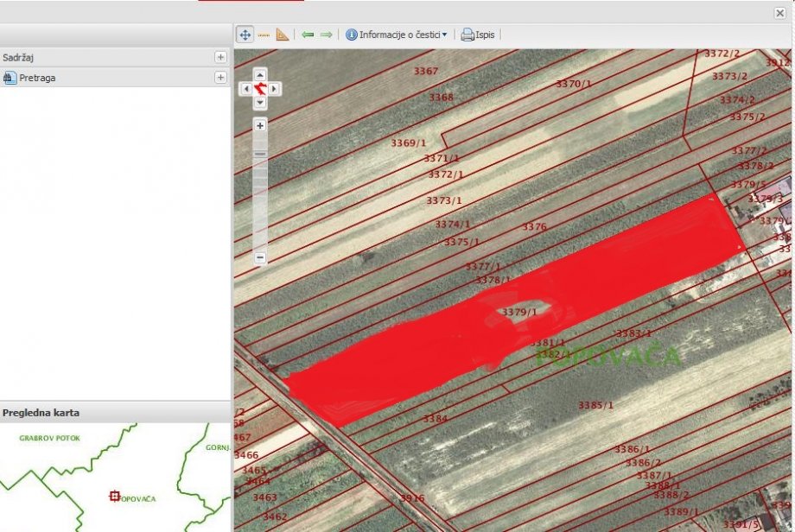The width and height of the screenshot is (795, 532).
Task: Reset to full Croatia map extent
Action: tap(260, 88)
